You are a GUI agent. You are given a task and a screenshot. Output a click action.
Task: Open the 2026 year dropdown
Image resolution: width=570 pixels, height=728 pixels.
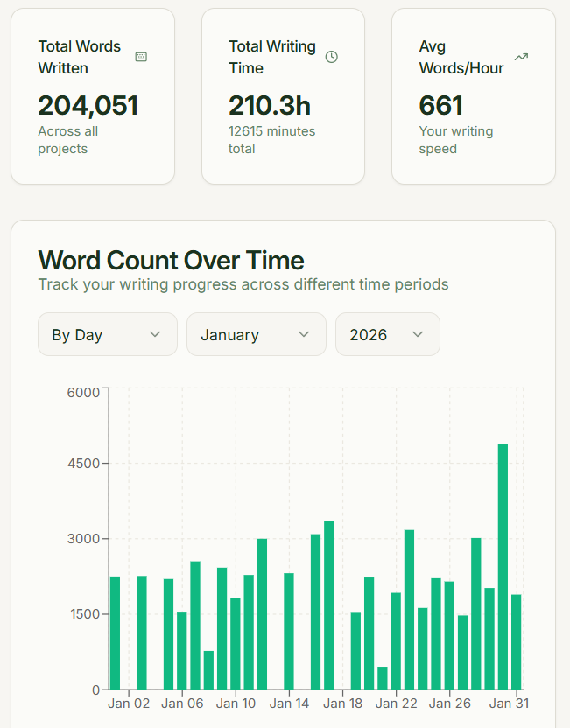387,334
